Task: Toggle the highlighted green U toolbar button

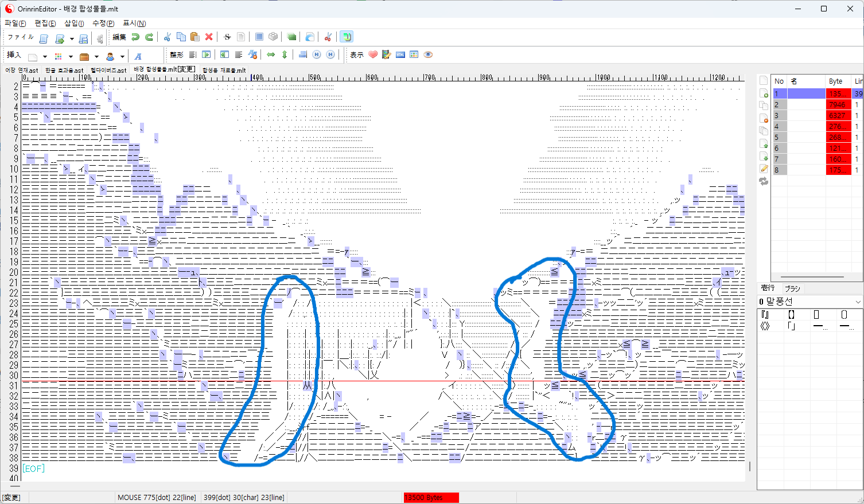Action: 346,37
